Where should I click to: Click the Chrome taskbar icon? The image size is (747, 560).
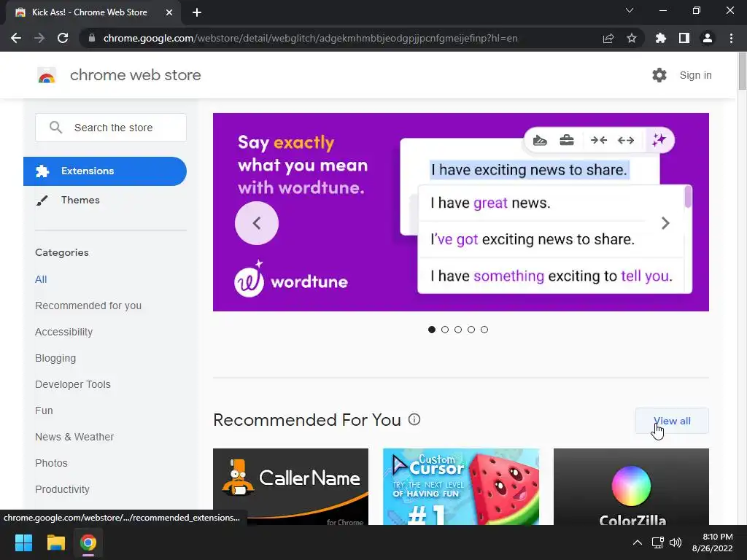88,542
